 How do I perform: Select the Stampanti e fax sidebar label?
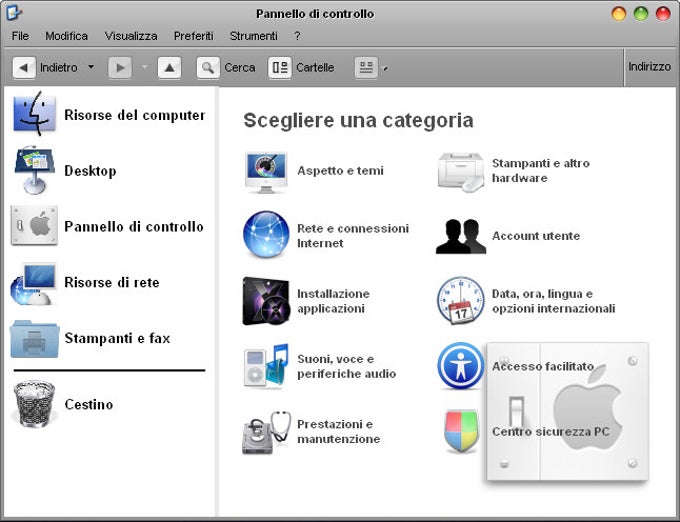[117, 338]
